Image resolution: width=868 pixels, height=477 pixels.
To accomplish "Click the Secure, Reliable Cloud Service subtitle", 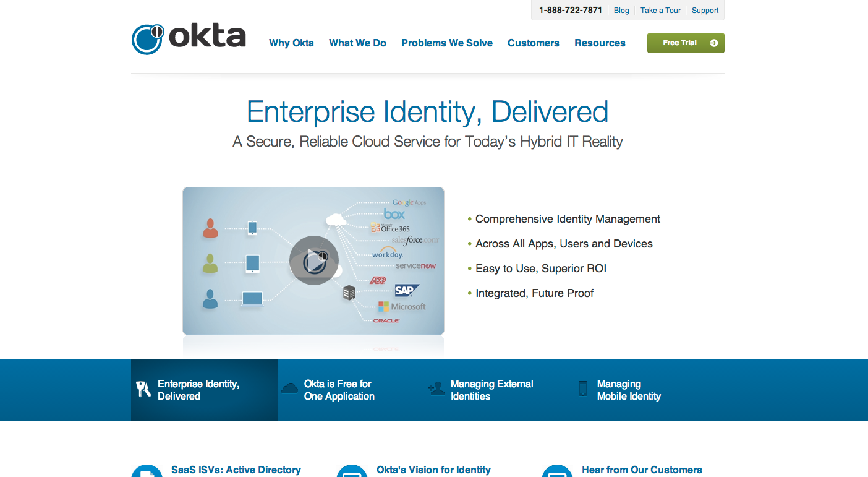I will click(428, 142).
